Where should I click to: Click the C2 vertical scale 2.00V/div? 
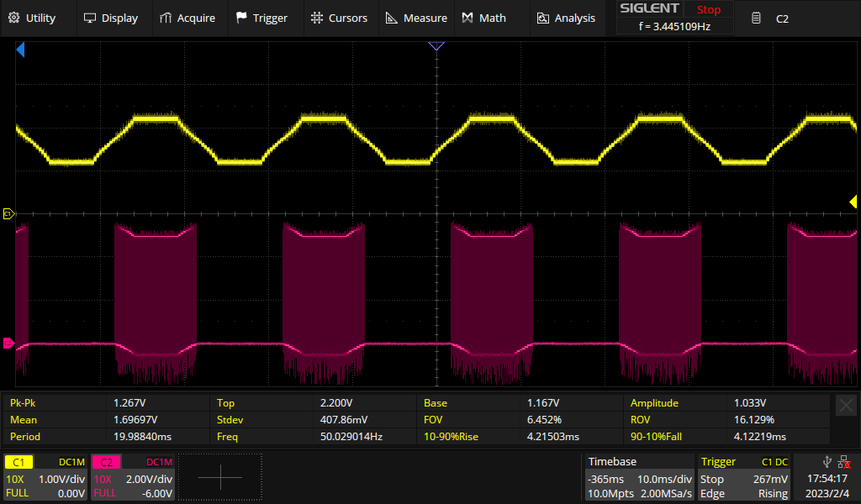tap(149, 479)
